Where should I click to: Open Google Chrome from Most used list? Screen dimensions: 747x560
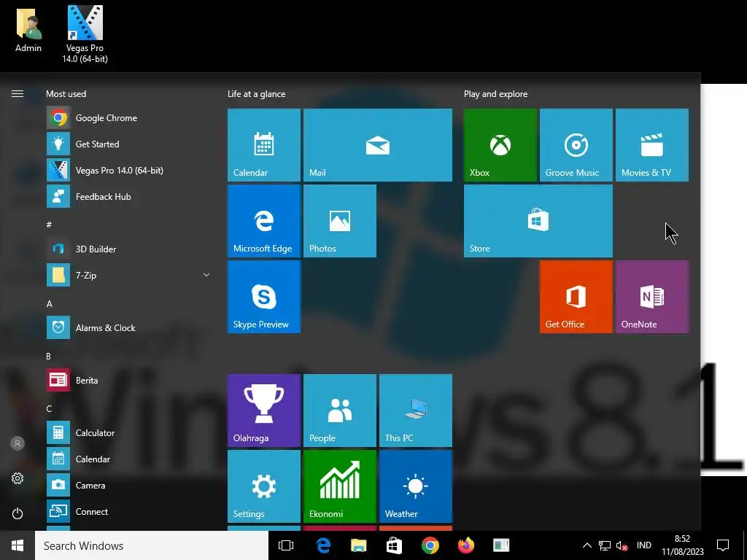[x=128, y=118]
